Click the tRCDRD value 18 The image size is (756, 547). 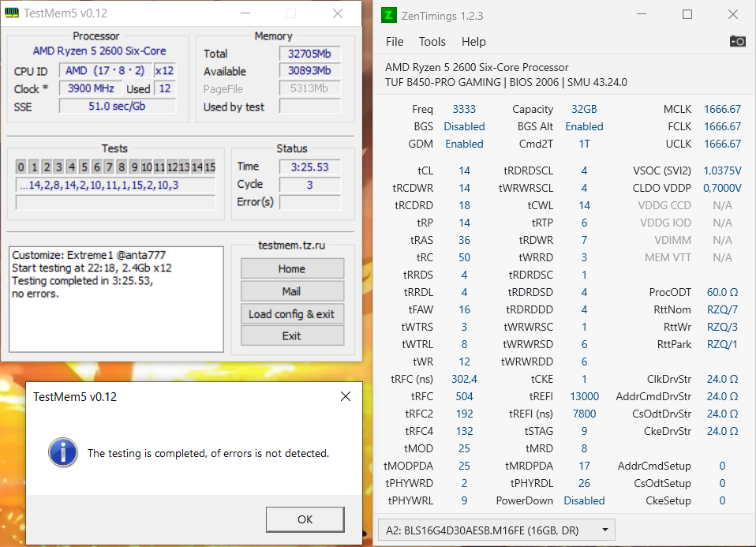click(x=464, y=205)
